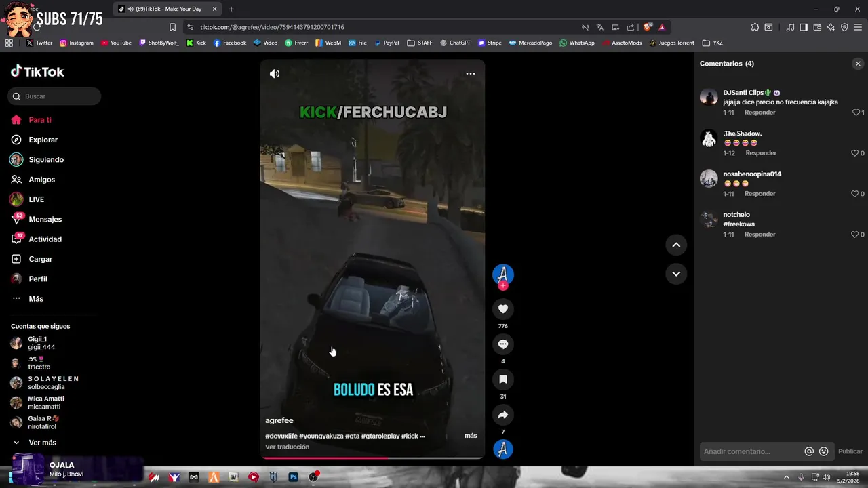
Task: Like nosabenoopina014's comment
Action: point(854,194)
